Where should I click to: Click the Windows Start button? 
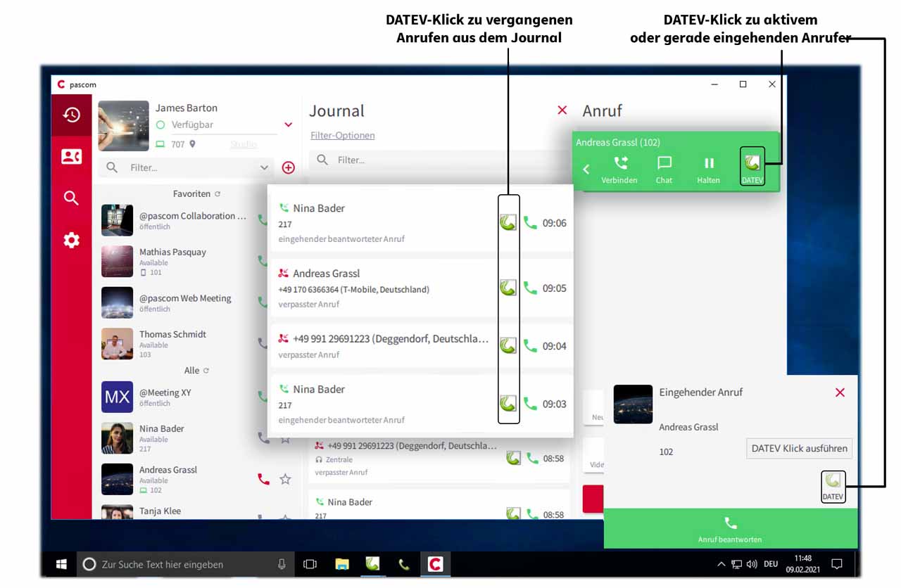point(61,564)
